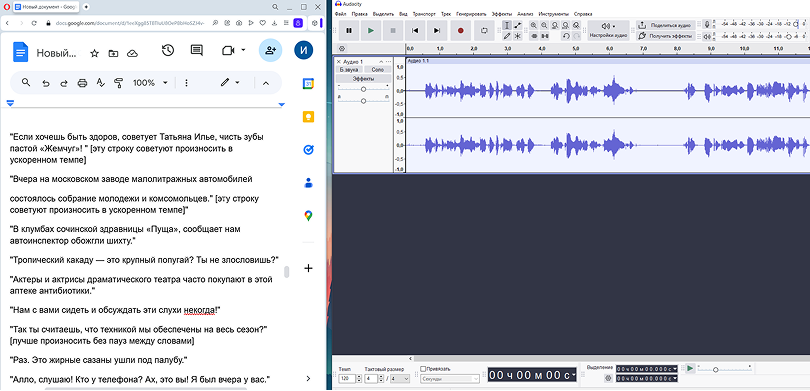This screenshot has width=810, height=391.
Task: Open the Правка menu in Audacity
Action: tap(360, 14)
